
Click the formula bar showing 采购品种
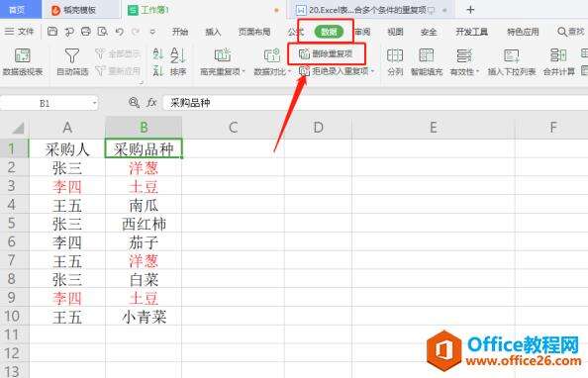pos(375,102)
